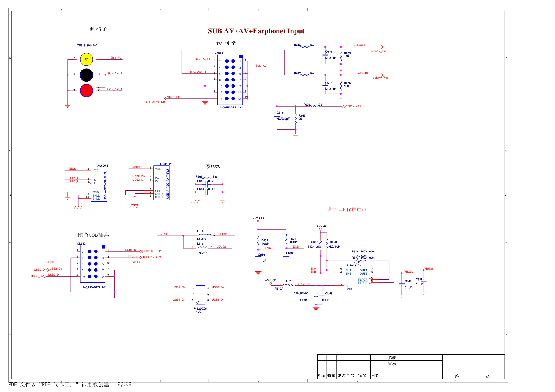
Task: Click the black L audio jack symbol
Action: tap(86, 75)
